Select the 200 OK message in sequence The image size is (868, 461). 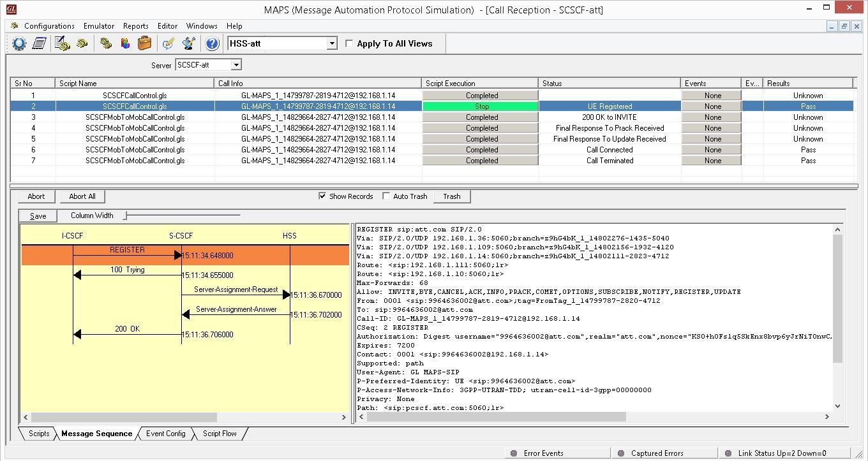pos(127,334)
